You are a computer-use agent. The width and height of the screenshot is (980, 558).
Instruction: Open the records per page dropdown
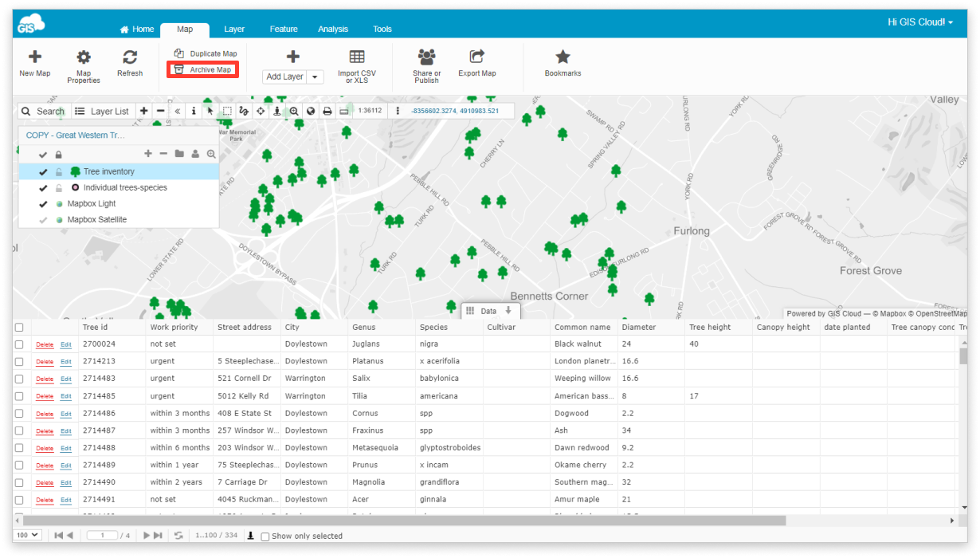pos(27,535)
